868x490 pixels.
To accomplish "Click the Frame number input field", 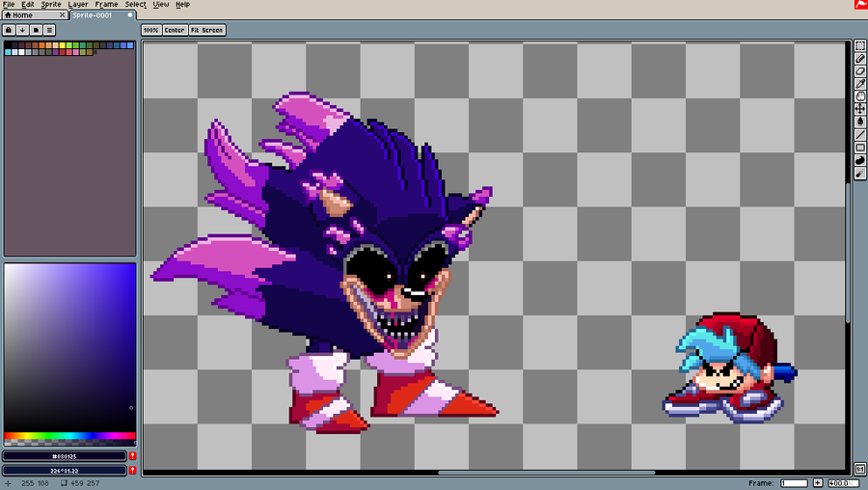I will tap(795, 483).
